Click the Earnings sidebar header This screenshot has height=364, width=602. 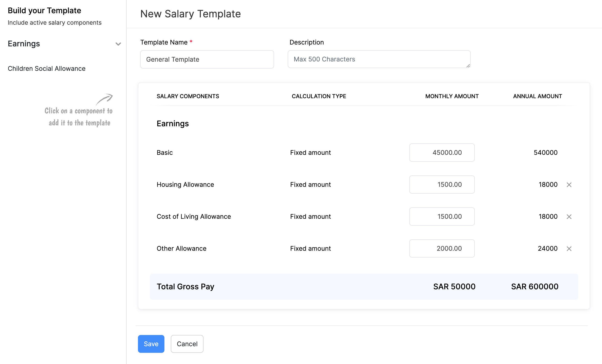click(x=24, y=44)
